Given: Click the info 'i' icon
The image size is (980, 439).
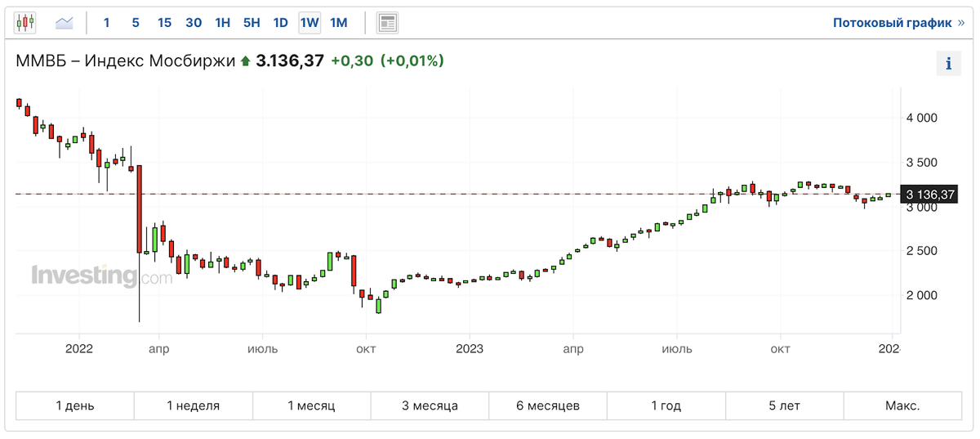Looking at the screenshot, I should [948, 64].
